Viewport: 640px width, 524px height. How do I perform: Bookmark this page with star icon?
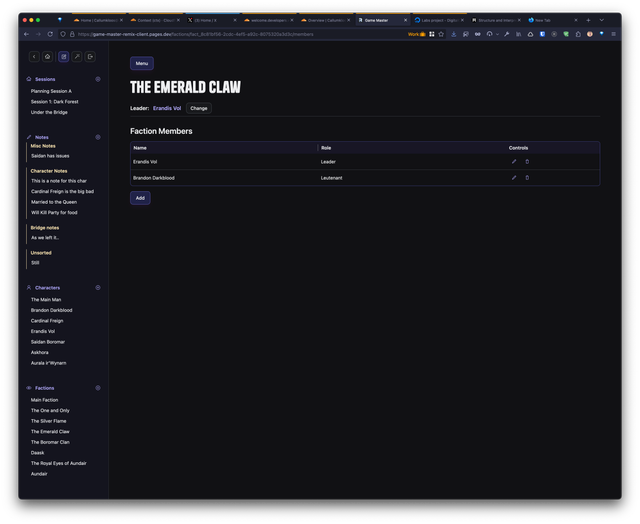[441, 34]
